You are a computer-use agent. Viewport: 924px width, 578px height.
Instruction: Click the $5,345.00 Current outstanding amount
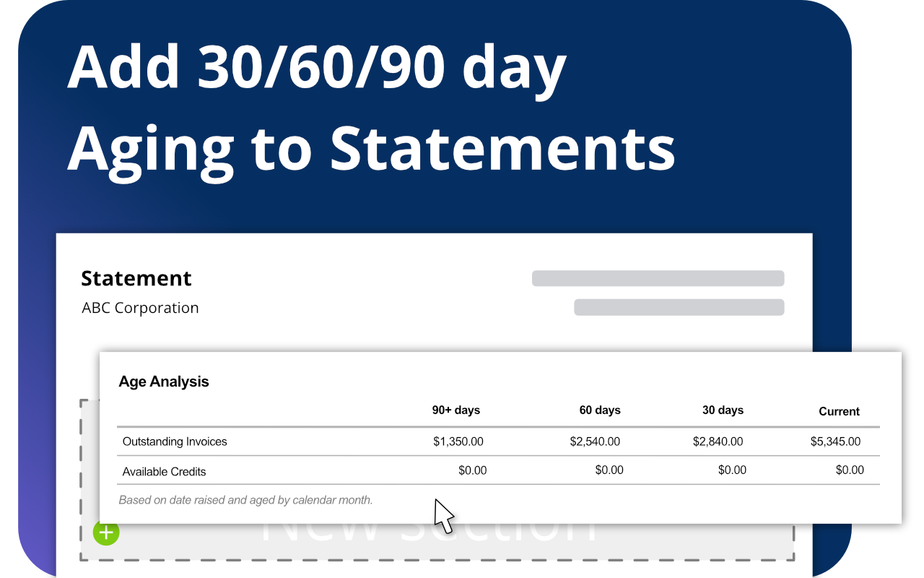click(835, 441)
